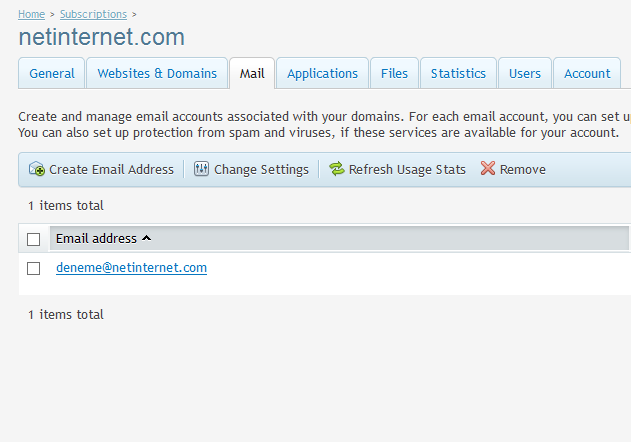Viewport: 631px width, 442px height.
Task: Follow the Home breadcrumb link
Action: point(31,14)
